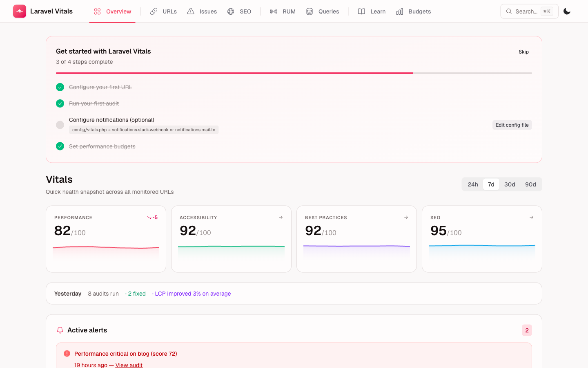Click 8 audits run text
The height and width of the screenshot is (368, 588).
(103, 294)
